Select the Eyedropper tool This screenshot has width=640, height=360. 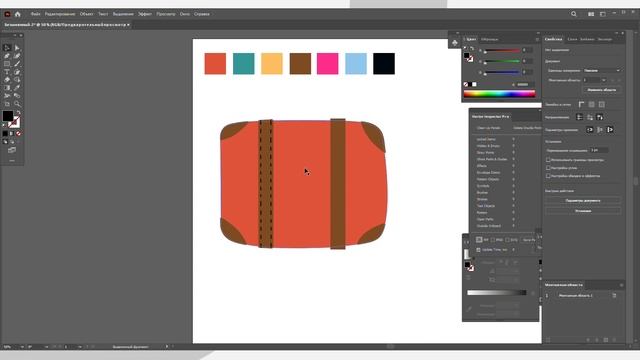tap(17, 88)
